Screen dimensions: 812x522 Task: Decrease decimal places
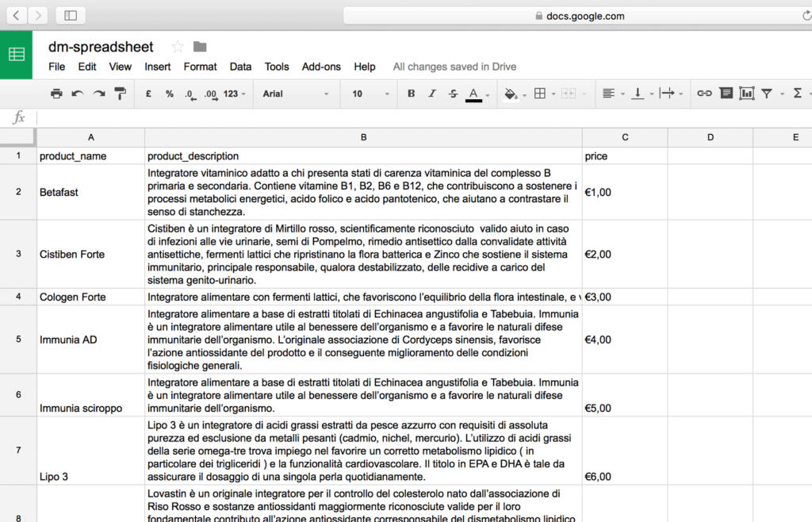coord(190,94)
